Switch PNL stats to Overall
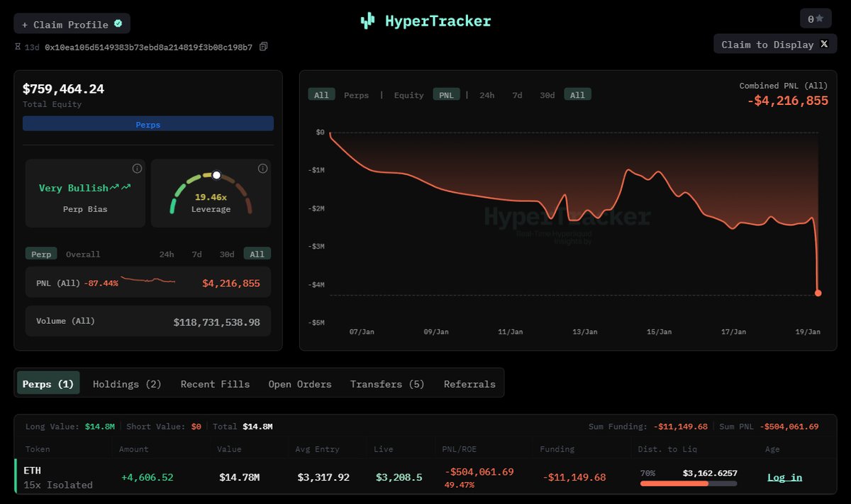This screenshot has height=504, width=851. pyautogui.click(x=83, y=254)
